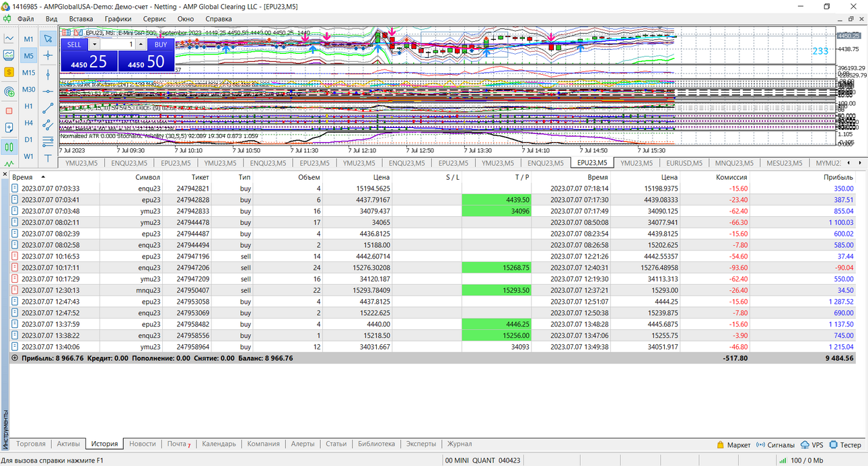The image size is (868, 466).
Task: Decrease trade volume with down arrow
Action: 94,44
